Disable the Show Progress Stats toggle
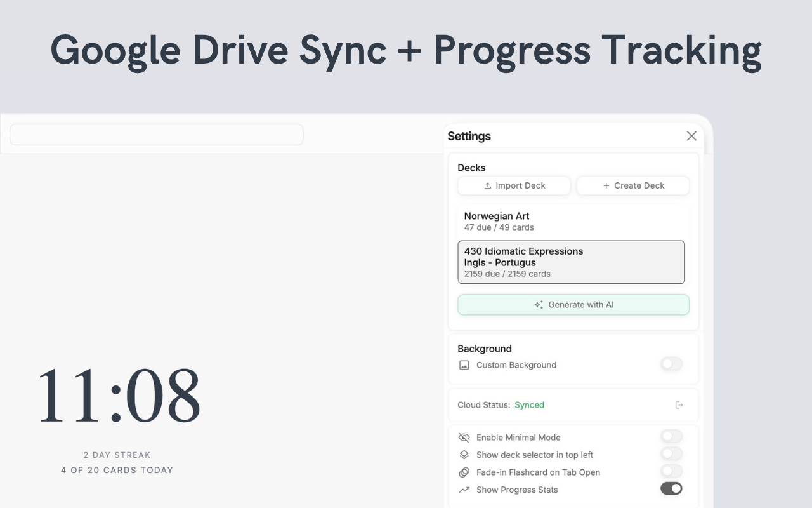The image size is (812, 508). pos(671,488)
